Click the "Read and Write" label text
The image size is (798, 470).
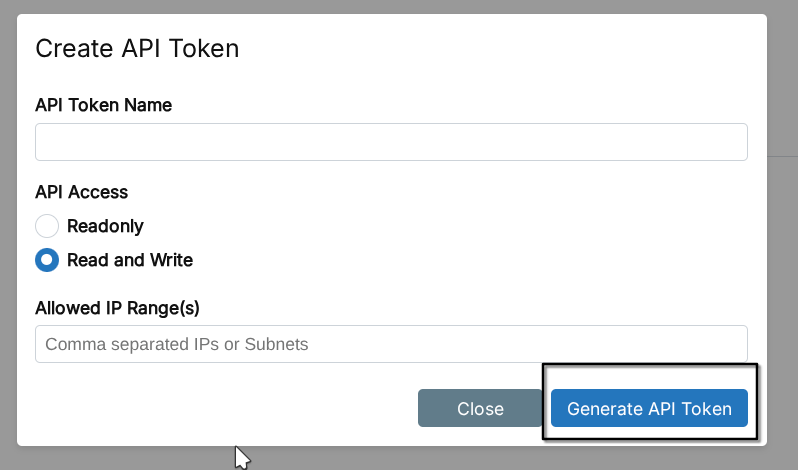(x=130, y=260)
